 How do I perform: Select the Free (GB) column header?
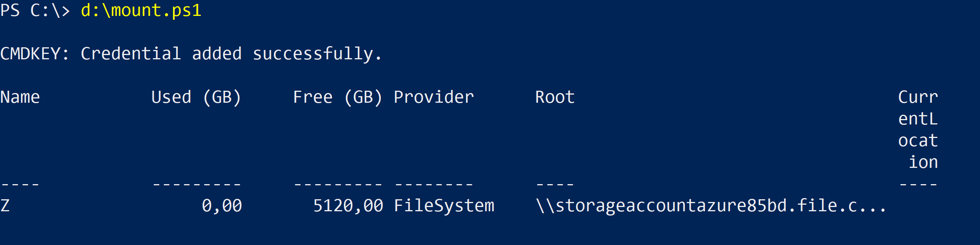coord(338,98)
